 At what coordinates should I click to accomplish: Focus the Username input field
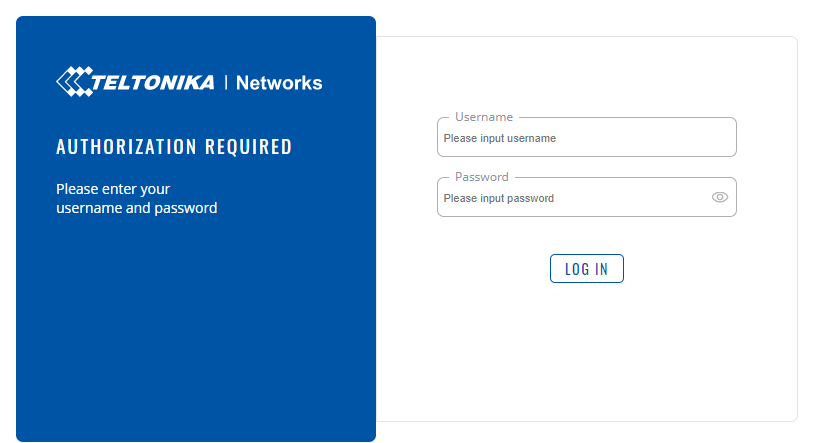click(586, 137)
